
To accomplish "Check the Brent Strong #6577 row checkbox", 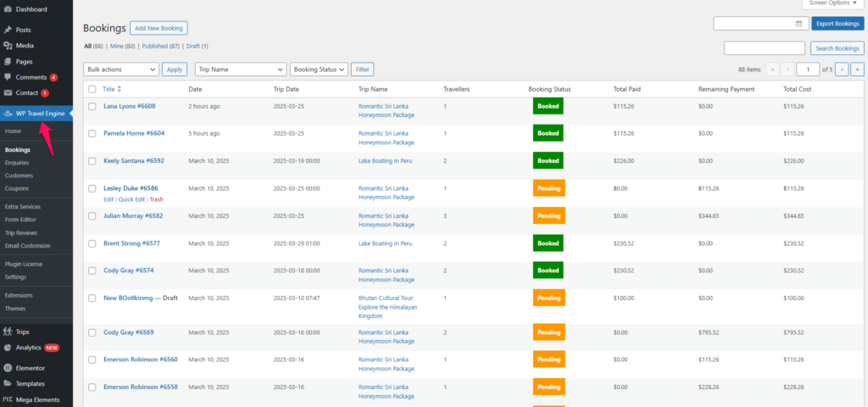I will [x=92, y=243].
